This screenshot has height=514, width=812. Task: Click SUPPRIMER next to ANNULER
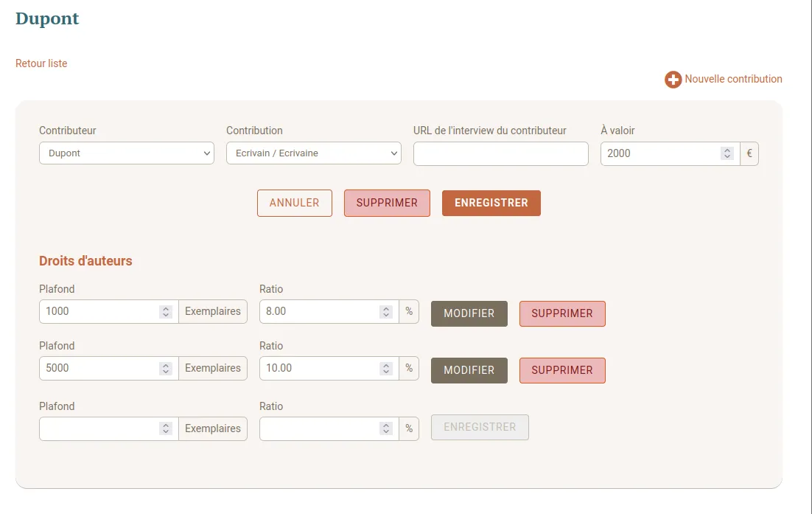(x=387, y=203)
